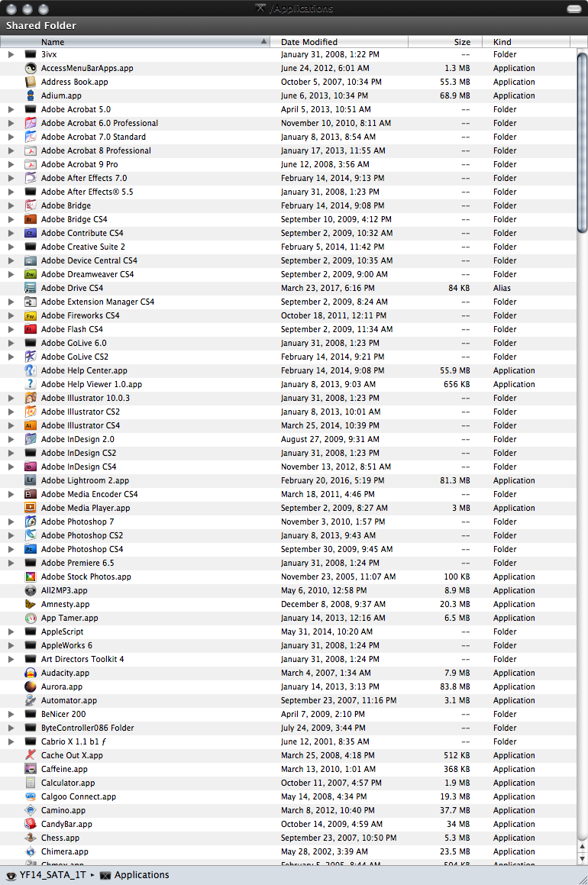Sort by Date Modified column header
588x885 pixels.
(x=339, y=42)
